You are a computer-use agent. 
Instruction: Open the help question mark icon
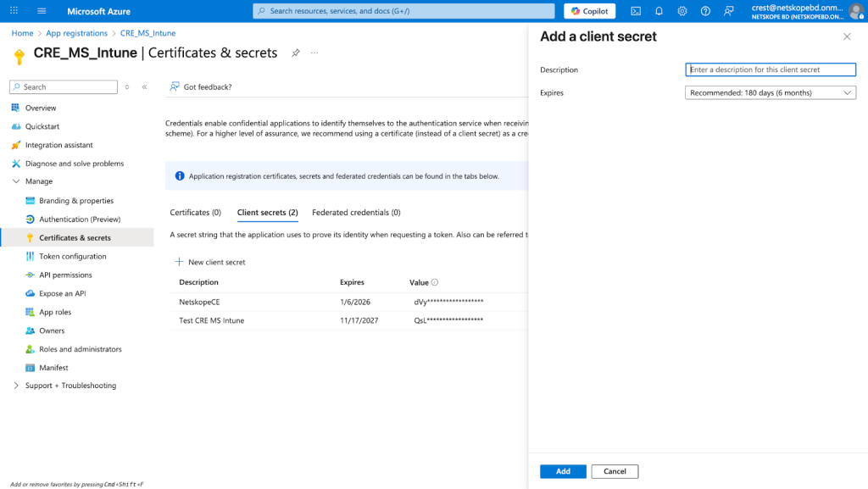705,11
